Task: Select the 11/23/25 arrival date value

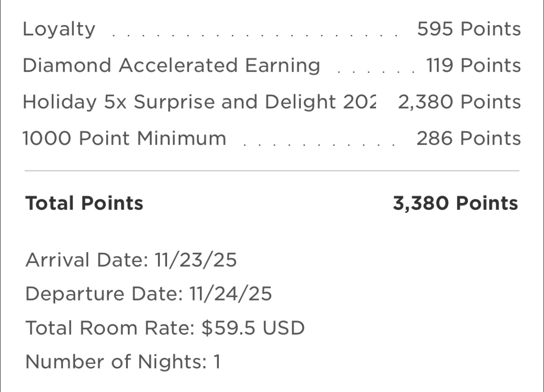Action: tap(196, 260)
